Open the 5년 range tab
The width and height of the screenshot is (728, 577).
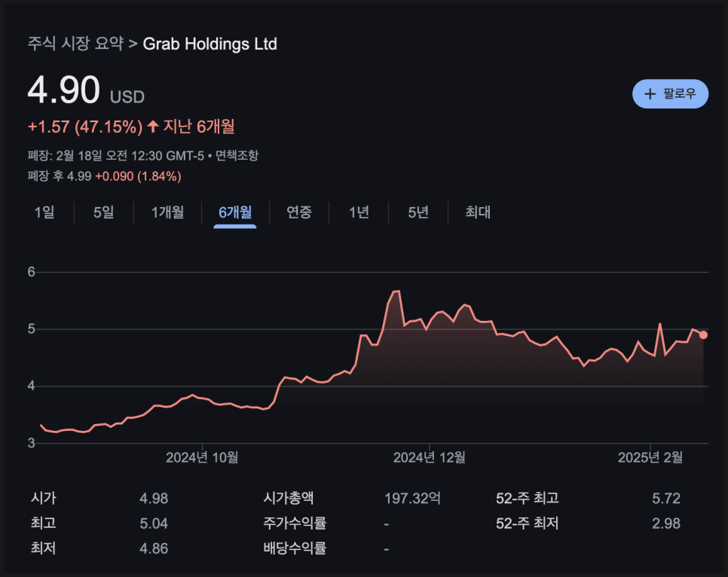(418, 212)
